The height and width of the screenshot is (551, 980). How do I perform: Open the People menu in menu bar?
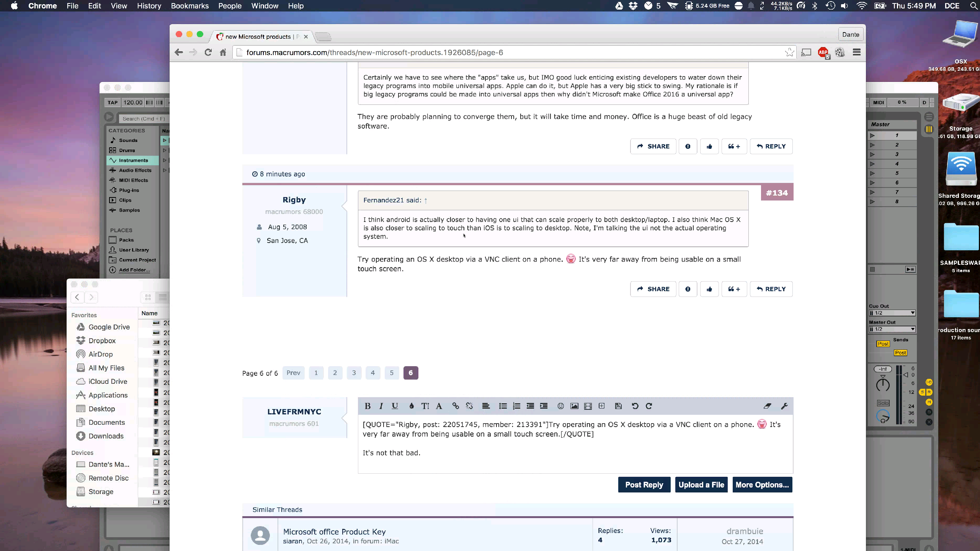[230, 6]
